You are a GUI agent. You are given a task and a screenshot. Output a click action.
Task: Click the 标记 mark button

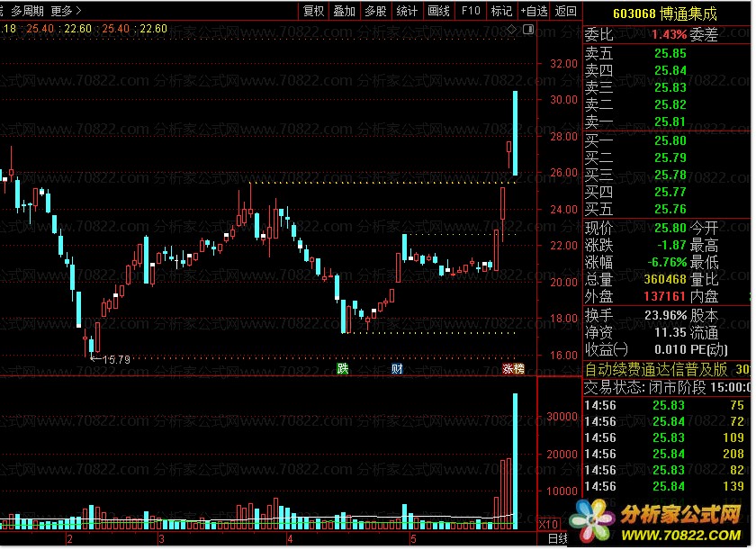point(501,11)
